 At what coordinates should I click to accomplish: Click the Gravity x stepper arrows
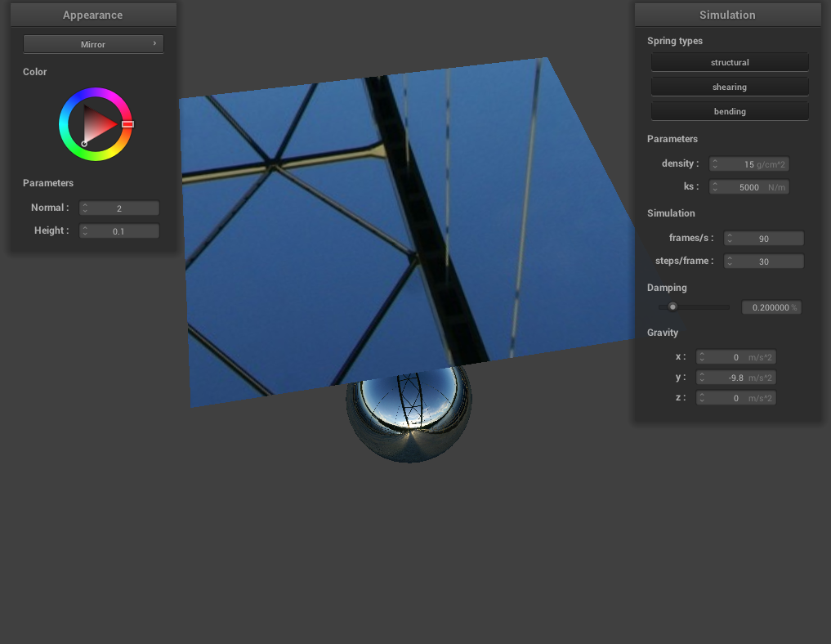click(x=702, y=357)
